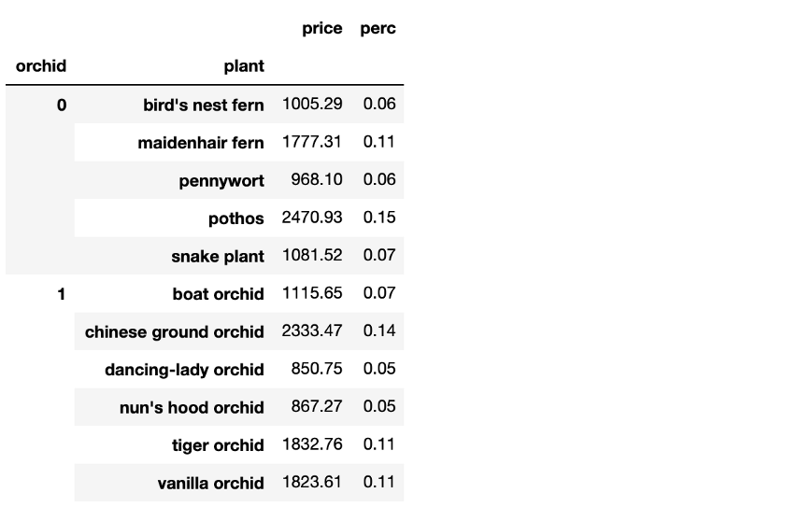
Task: Click the price column header
Action: 322,28
